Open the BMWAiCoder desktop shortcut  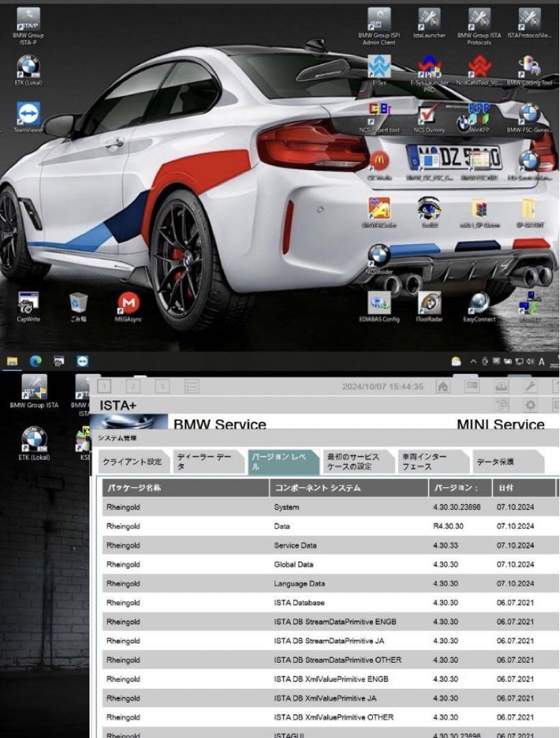pyautogui.click(x=379, y=213)
